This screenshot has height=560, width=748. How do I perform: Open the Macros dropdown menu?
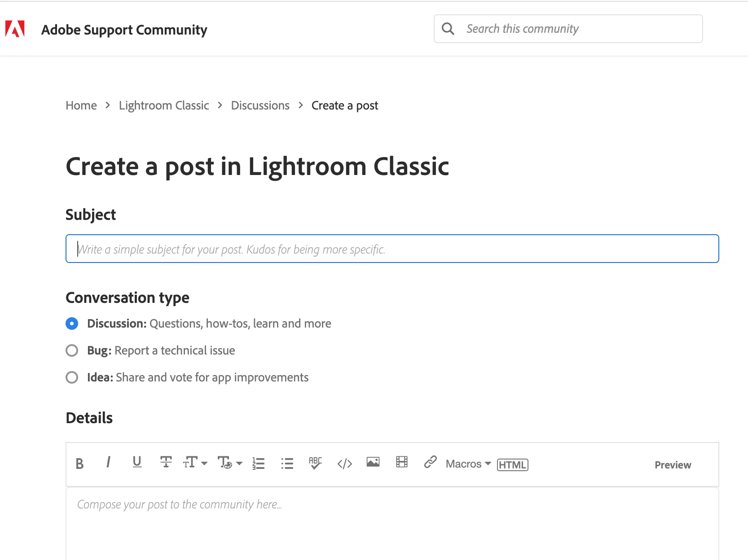(x=468, y=464)
